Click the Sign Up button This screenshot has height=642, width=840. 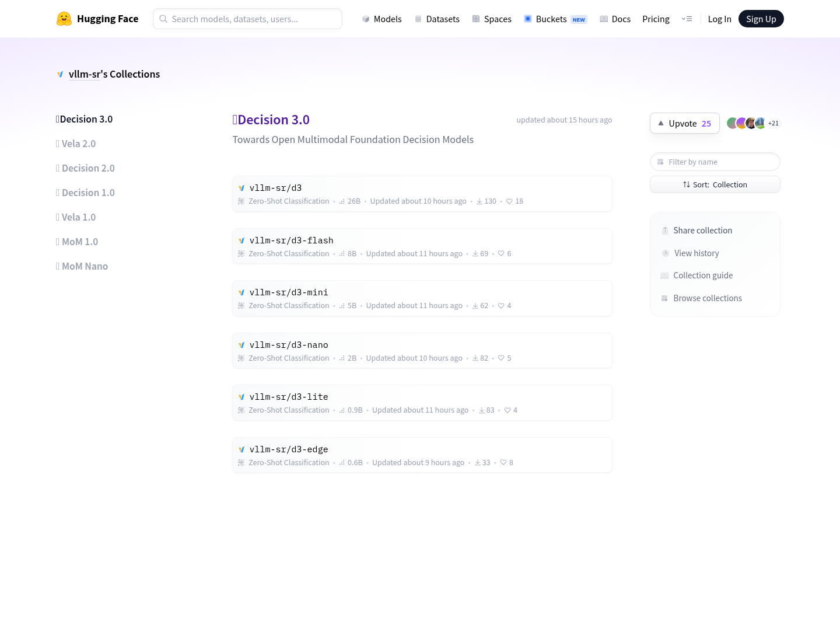pyautogui.click(x=761, y=19)
